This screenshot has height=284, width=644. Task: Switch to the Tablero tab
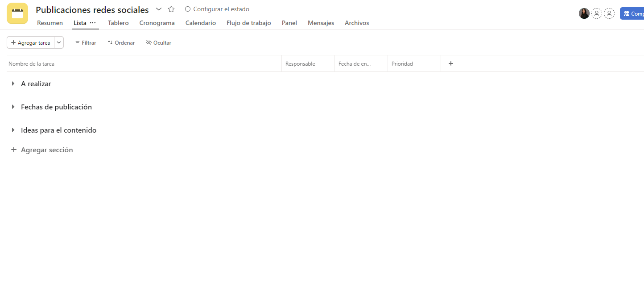[118, 23]
